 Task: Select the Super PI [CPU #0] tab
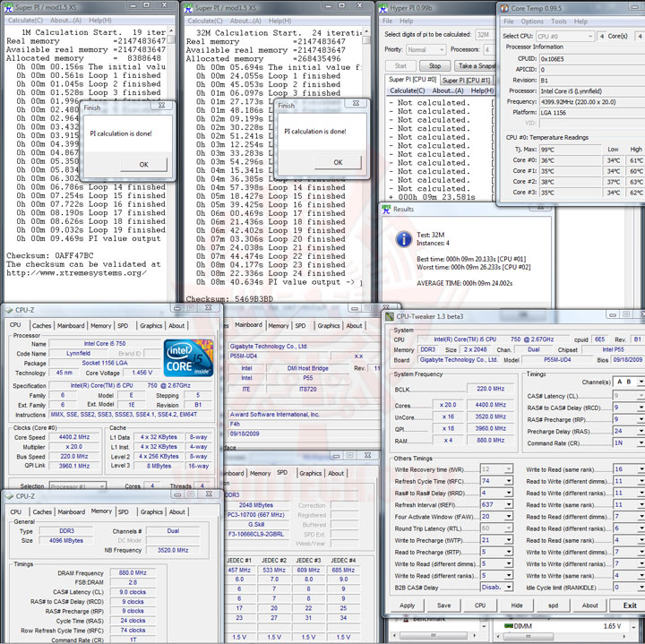412,80
